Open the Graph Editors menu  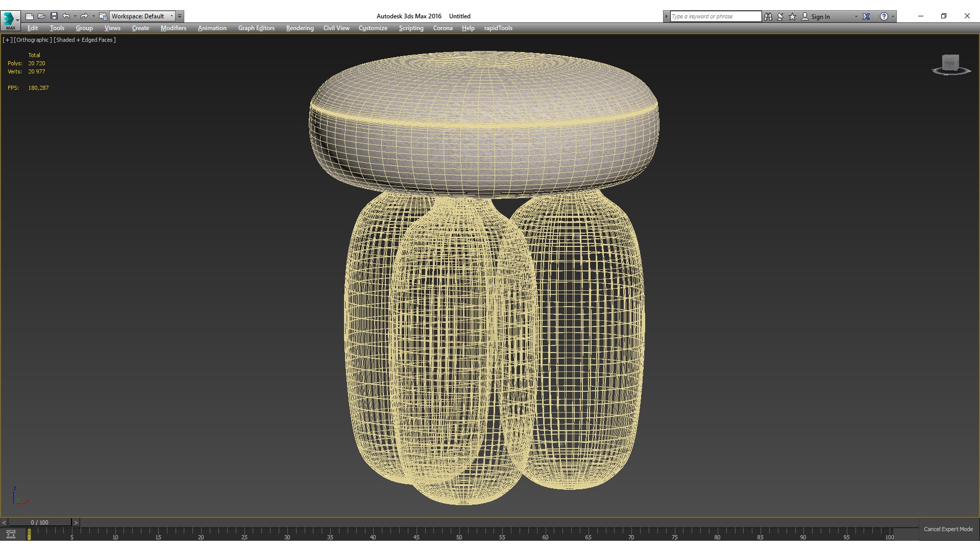tap(256, 28)
